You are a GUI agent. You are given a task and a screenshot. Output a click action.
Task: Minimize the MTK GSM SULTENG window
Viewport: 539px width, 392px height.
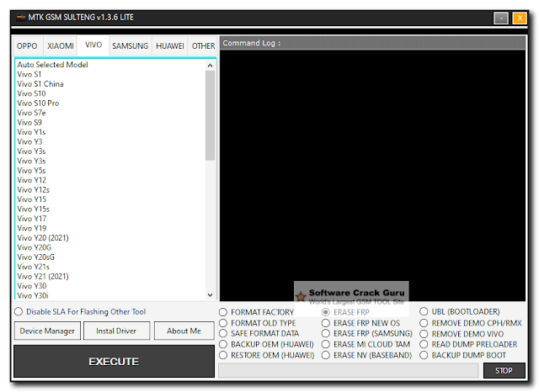tap(501, 18)
